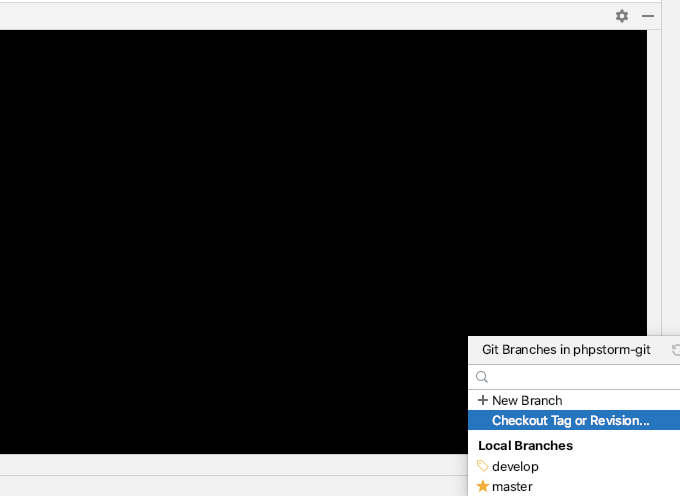The height and width of the screenshot is (496, 680).
Task: Select Checkout Tag or Revision...
Action: pyautogui.click(x=574, y=420)
